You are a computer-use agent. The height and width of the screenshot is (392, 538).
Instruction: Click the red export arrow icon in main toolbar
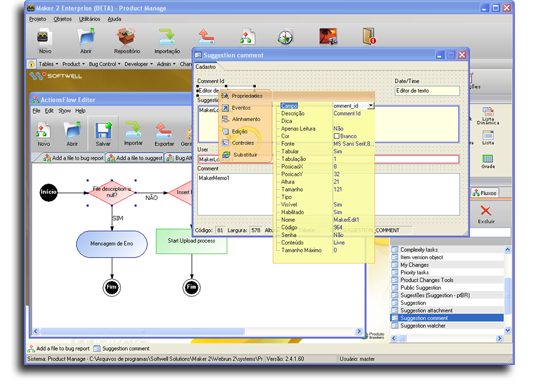pyautogui.click(x=207, y=37)
